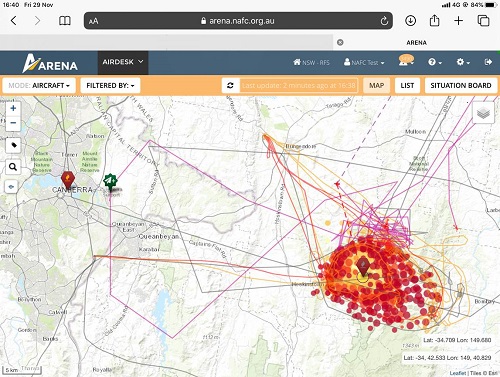The width and height of the screenshot is (500, 377).
Task: Expand the MODE: AIRCRAFT dropdown
Action: click(39, 86)
